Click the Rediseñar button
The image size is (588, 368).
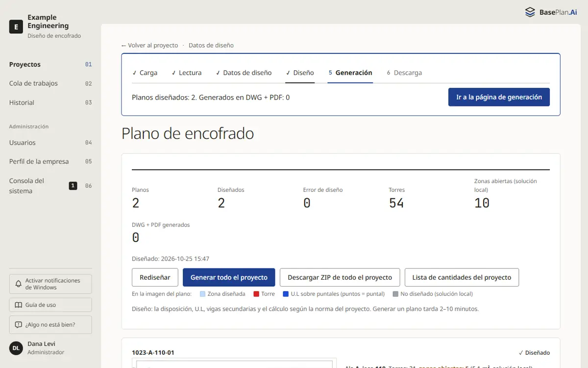pyautogui.click(x=155, y=277)
